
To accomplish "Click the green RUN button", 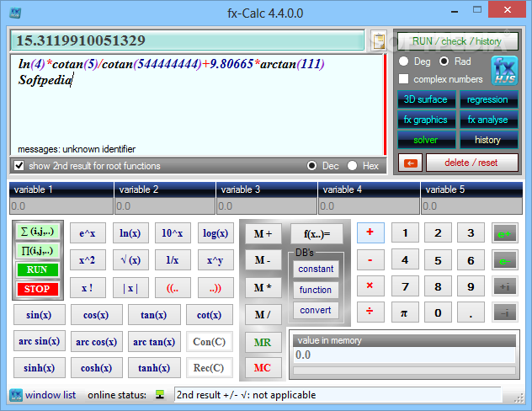I will [37, 270].
